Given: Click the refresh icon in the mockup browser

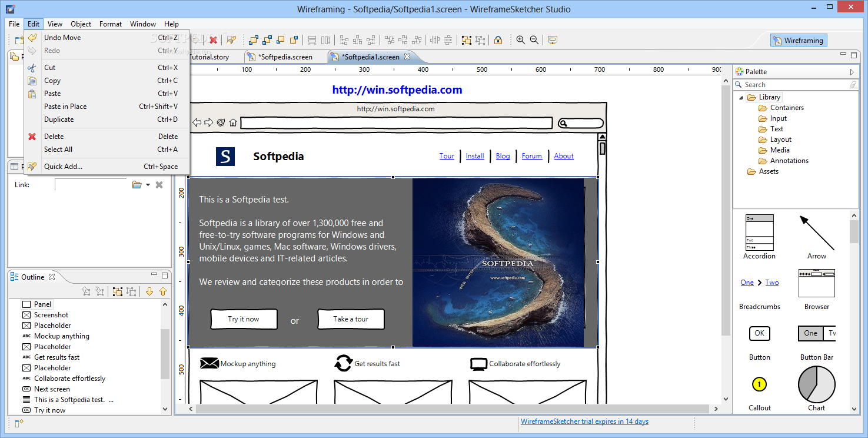Looking at the screenshot, I should click(221, 122).
